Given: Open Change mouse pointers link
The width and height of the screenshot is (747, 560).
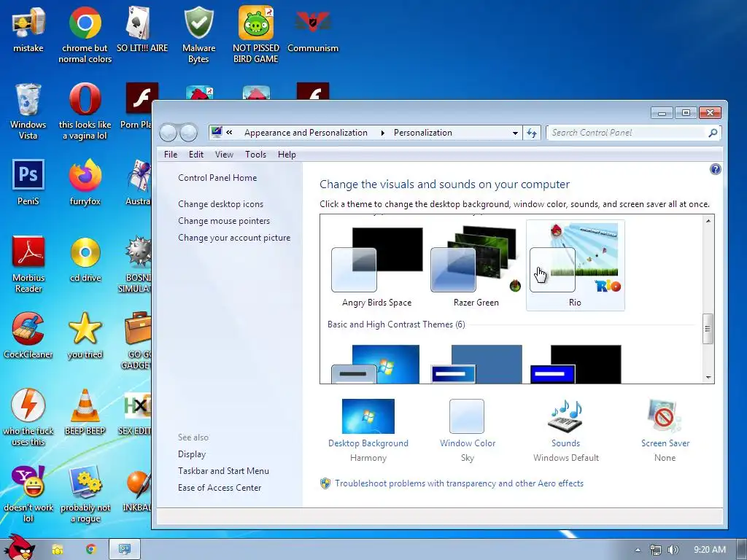Looking at the screenshot, I should [224, 221].
